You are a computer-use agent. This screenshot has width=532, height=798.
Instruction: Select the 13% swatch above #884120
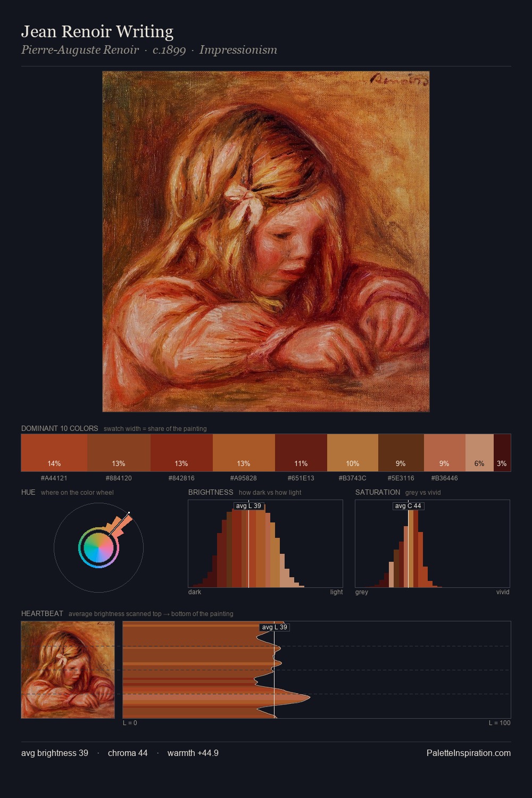(119, 453)
